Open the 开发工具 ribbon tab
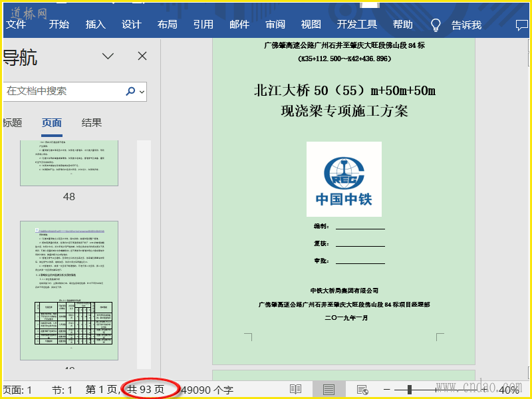Screen dimensions: 532x399 (x=357, y=25)
